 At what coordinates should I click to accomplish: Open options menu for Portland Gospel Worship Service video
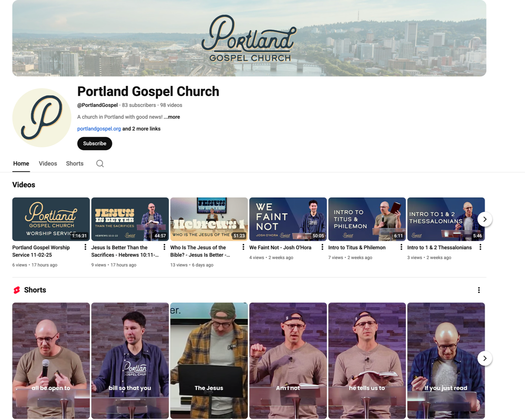[x=85, y=247]
